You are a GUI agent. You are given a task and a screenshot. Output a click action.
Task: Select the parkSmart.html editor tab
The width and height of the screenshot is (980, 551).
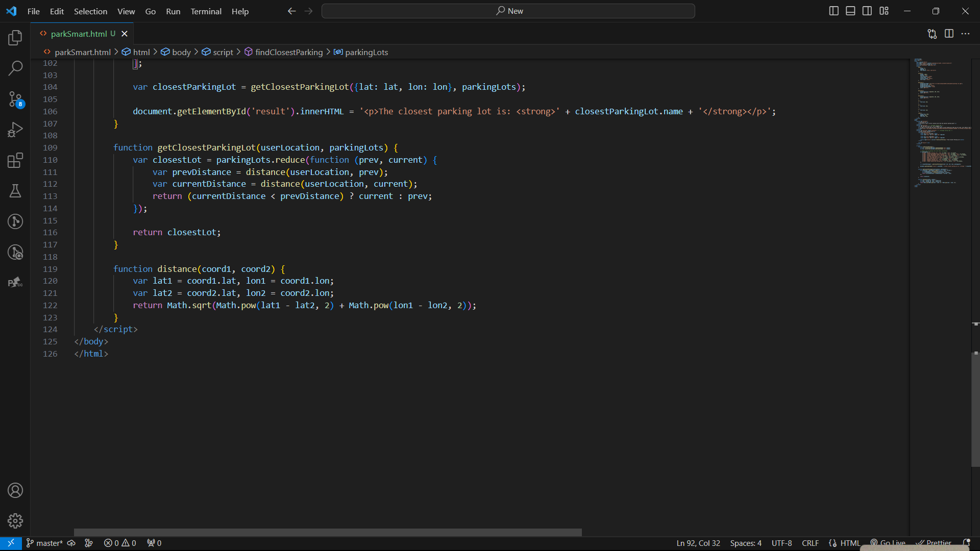(x=79, y=34)
